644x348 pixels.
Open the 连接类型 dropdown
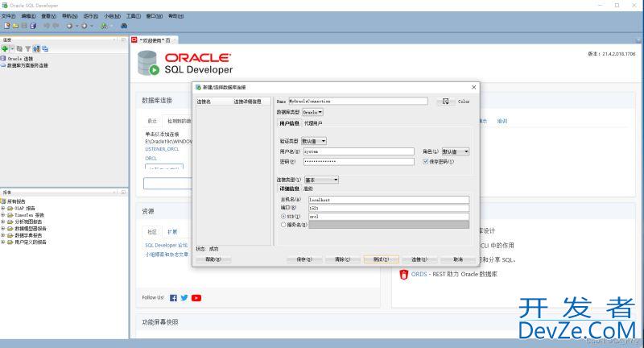coord(321,180)
